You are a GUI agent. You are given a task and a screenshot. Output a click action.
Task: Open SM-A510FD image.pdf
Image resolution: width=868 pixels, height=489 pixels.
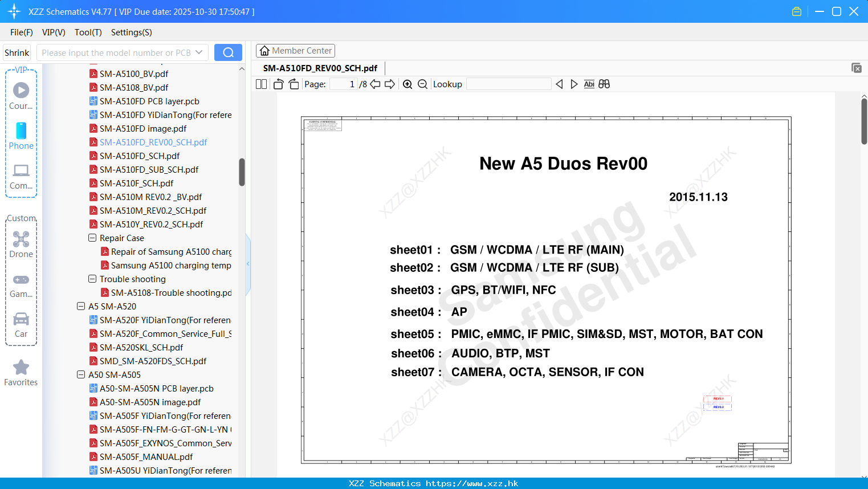[x=143, y=128]
